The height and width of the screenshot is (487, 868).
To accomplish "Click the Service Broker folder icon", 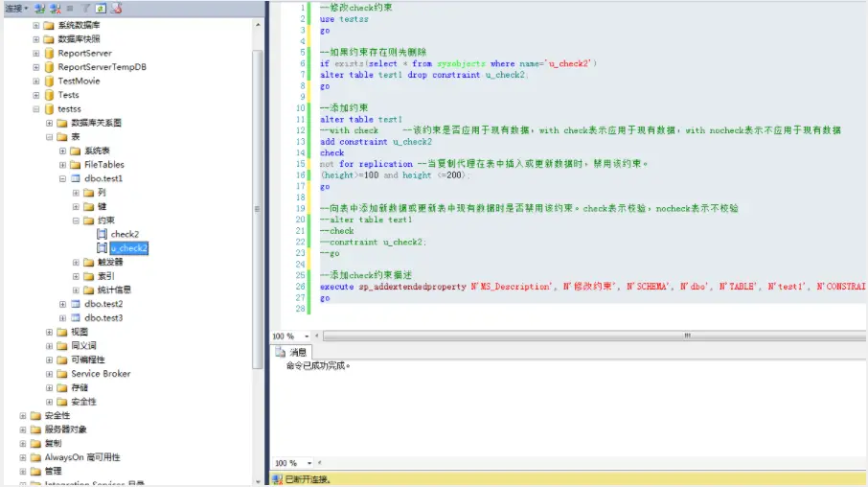I will 62,374.
